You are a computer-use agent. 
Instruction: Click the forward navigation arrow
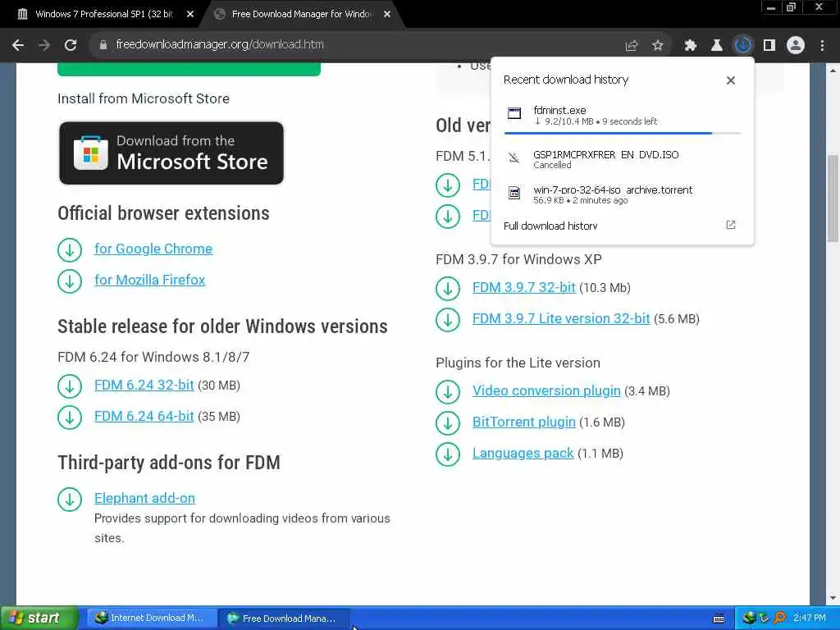tap(44, 45)
